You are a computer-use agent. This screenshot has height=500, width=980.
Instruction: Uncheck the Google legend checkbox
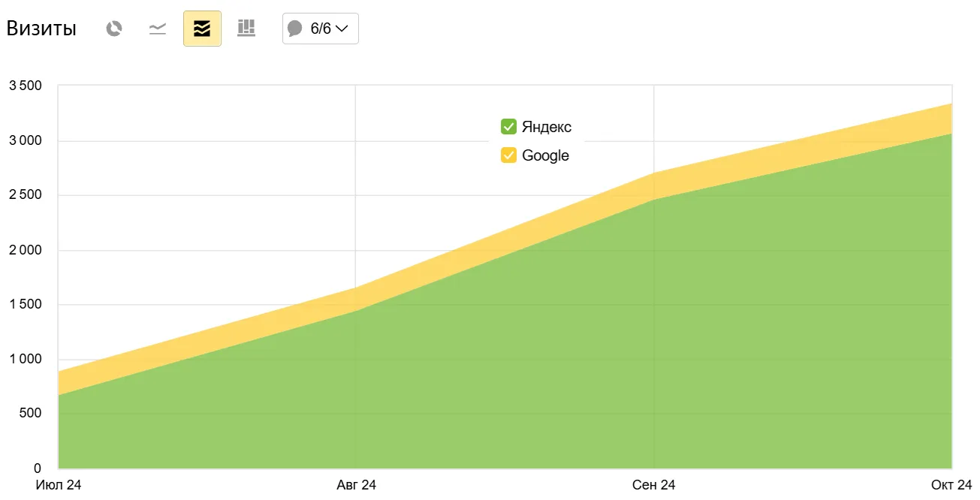508,155
